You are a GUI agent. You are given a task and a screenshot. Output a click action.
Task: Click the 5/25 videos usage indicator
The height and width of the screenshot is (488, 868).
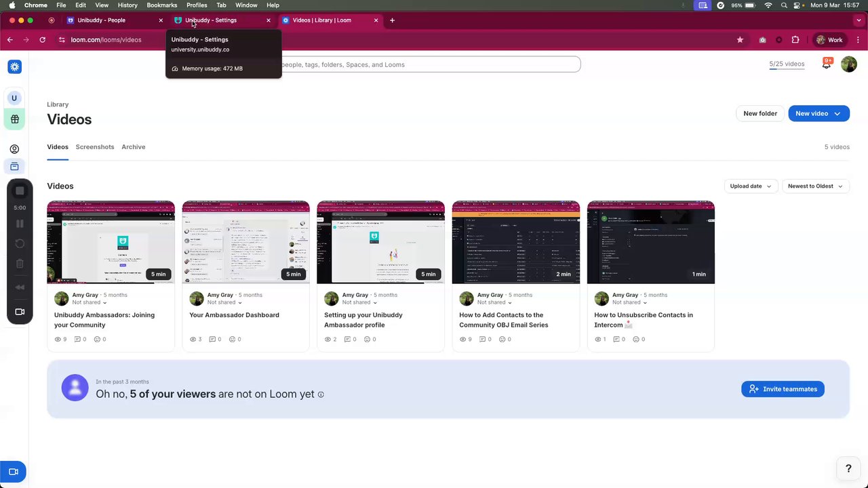(787, 64)
